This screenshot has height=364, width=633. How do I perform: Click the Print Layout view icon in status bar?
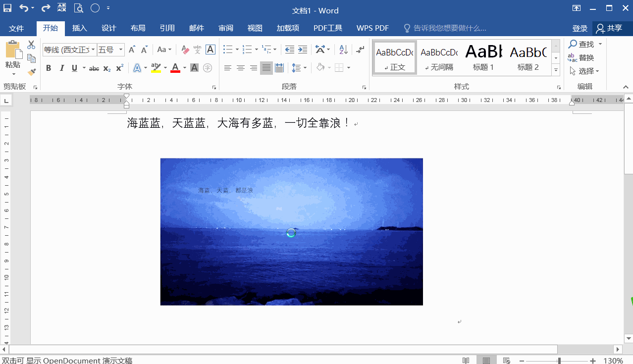pyautogui.click(x=486, y=361)
